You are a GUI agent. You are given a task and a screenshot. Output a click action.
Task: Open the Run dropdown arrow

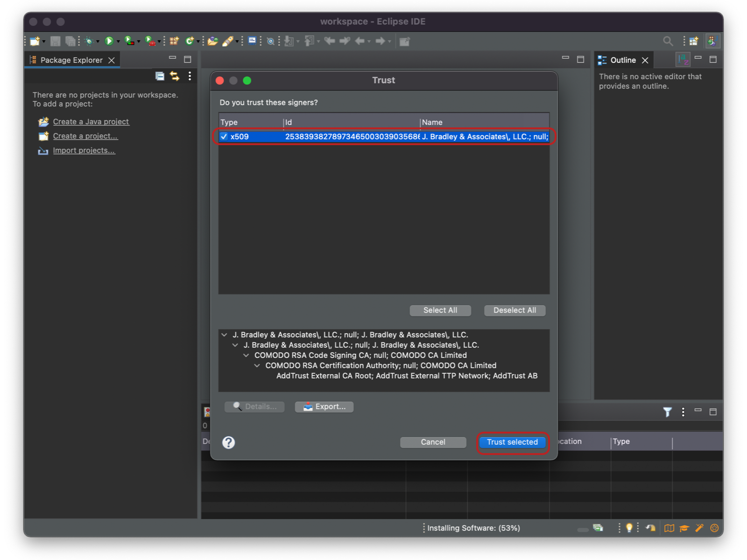[118, 42]
